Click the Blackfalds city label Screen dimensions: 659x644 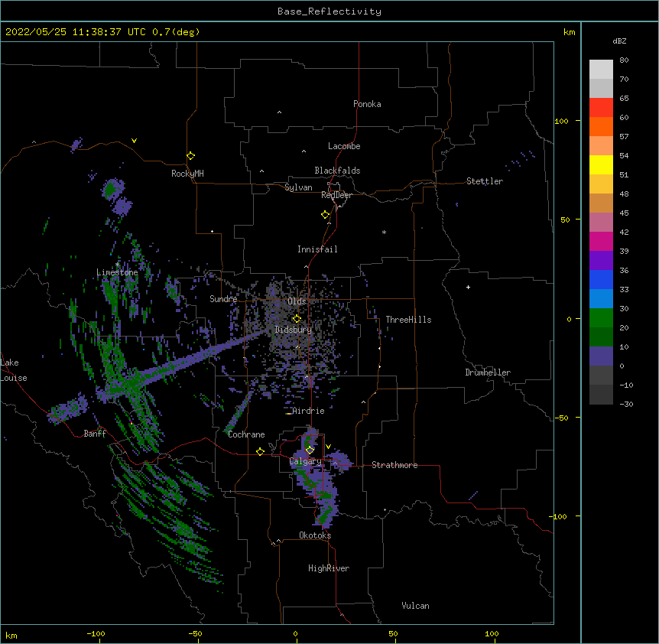point(337,171)
